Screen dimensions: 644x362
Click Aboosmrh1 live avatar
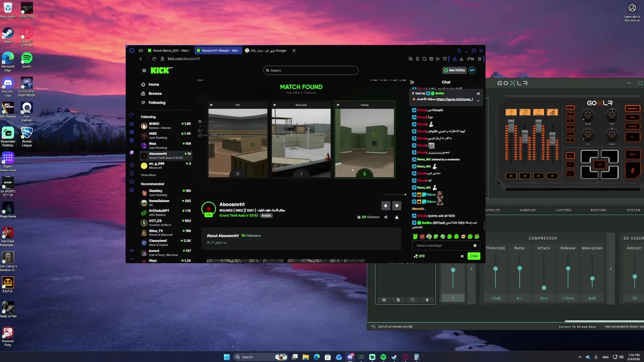point(208,209)
